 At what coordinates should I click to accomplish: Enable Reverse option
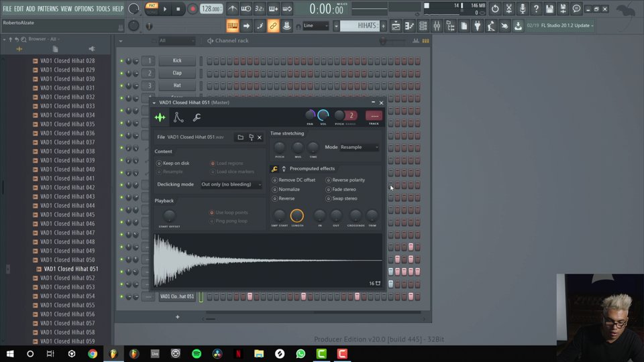pos(283,198)
